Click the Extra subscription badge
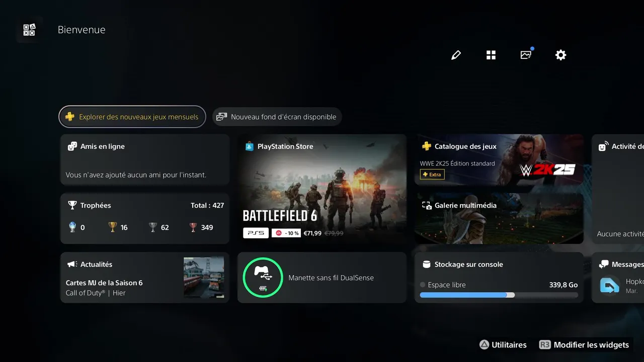 [x=432, y=174]
